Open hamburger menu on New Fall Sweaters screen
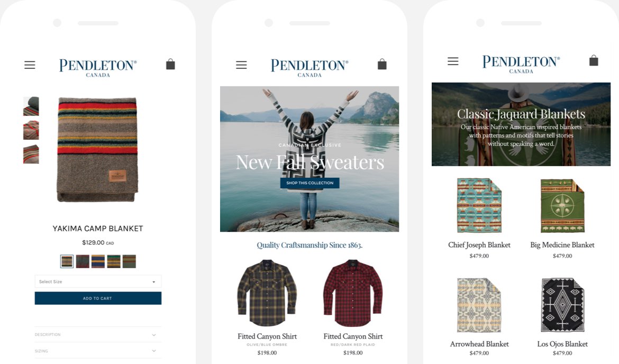619x364 pixels. [241, 65]
